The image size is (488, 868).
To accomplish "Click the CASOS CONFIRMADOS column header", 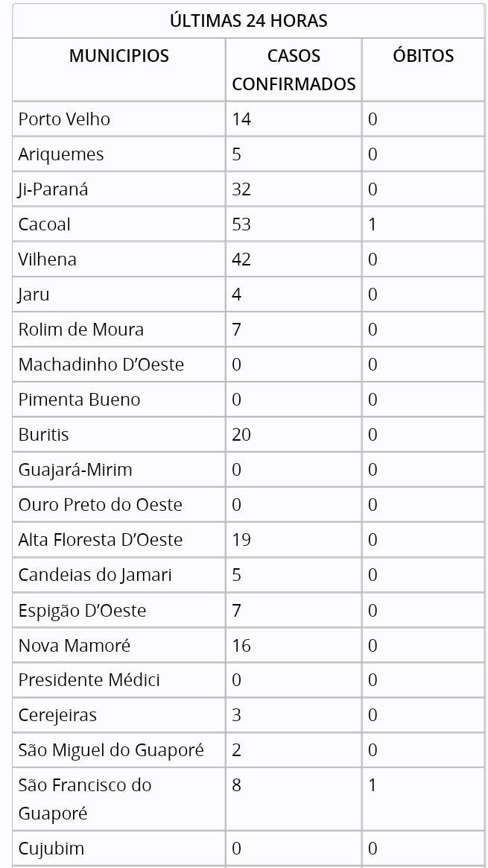I will [x=294, y=70].
